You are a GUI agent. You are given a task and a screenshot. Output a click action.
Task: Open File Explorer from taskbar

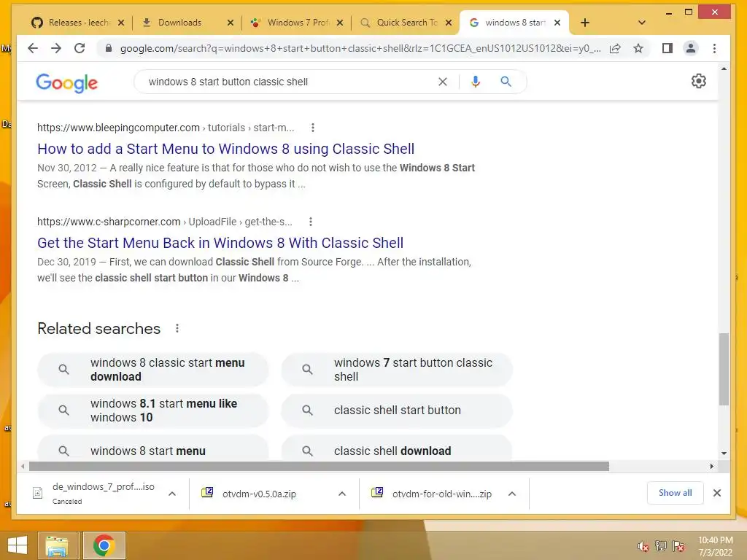tap(57, 545)
